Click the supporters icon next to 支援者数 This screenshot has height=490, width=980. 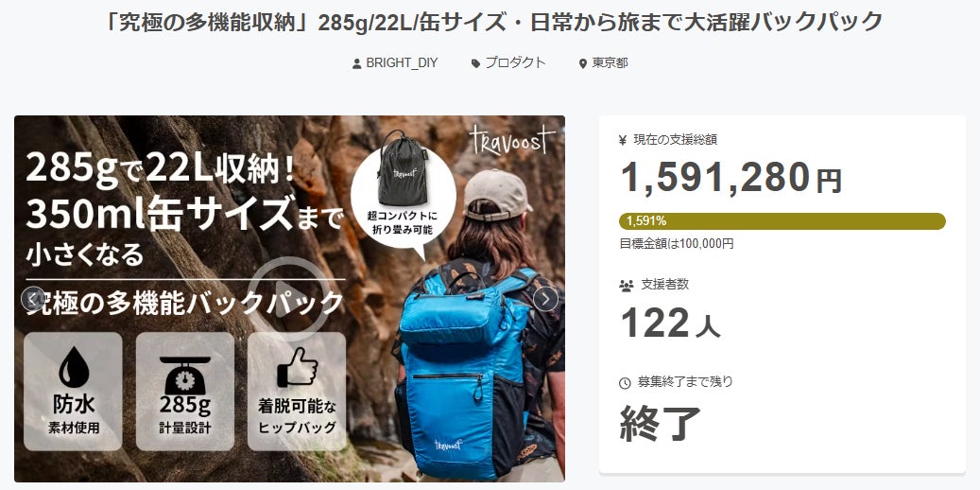point(626,286)
